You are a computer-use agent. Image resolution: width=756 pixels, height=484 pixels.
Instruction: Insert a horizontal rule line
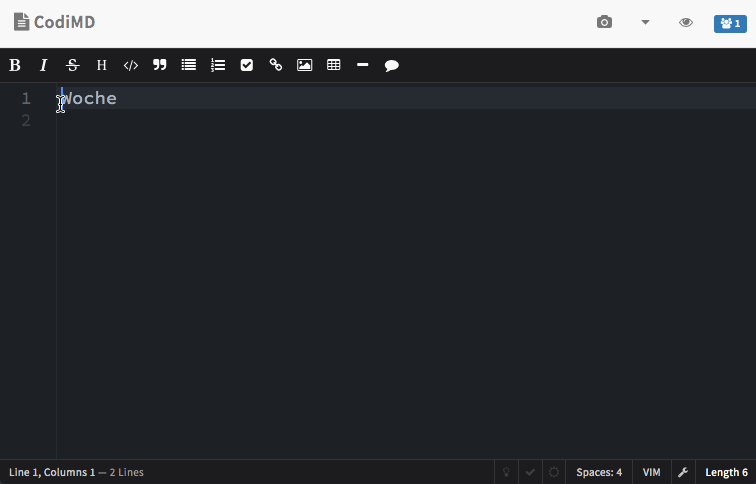pyautogui.click(x=363, y=65)
